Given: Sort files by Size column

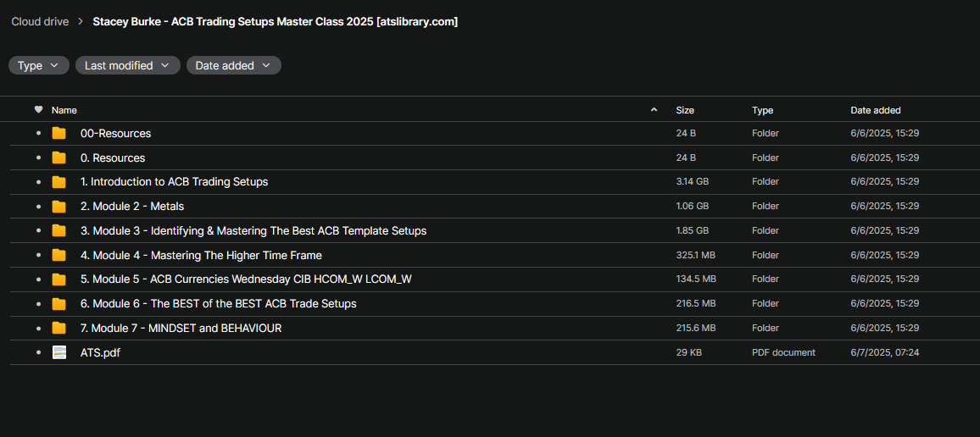Looking at the screenshot, I should point(685,110).
